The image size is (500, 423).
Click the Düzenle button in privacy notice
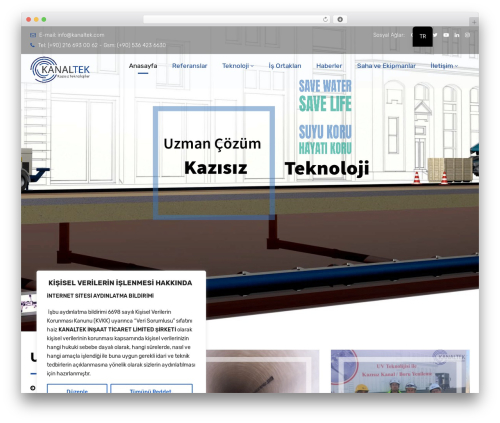pos(77,389)
